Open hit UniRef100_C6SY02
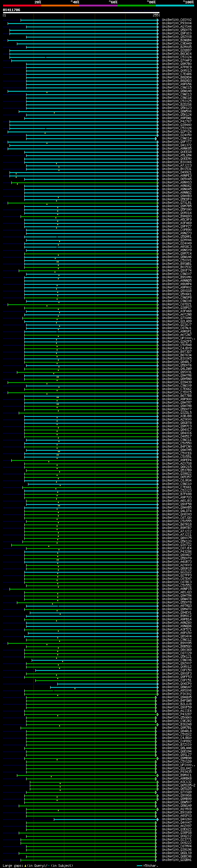The image size is (197, 868). 176,20
